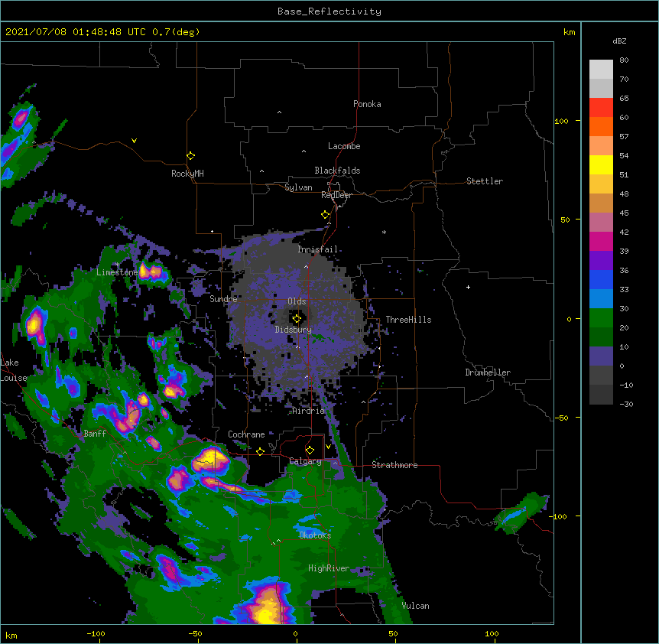The height and width of the screenshot is (644, 659).
Task: Click the Drumheller town label
Action: click(488, 372)
